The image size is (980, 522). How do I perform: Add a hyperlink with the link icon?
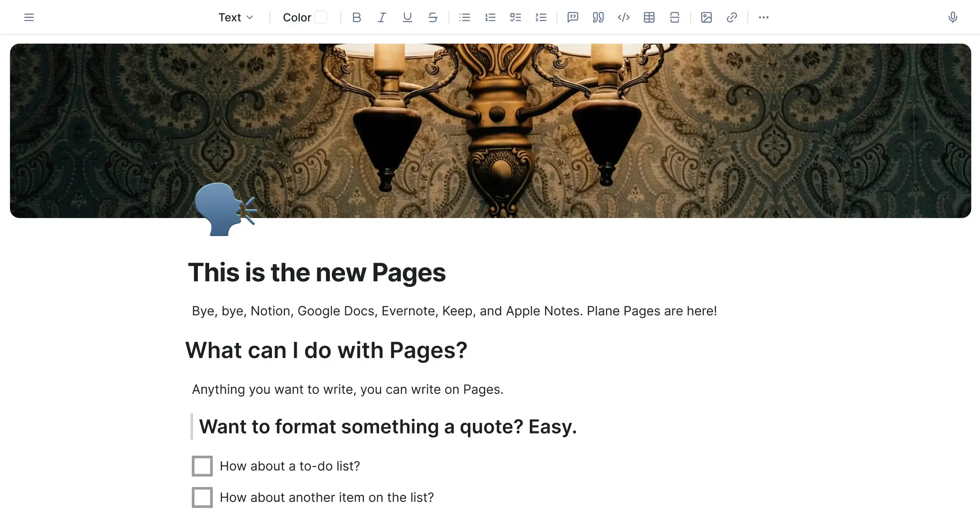click(x=732, y=17)
